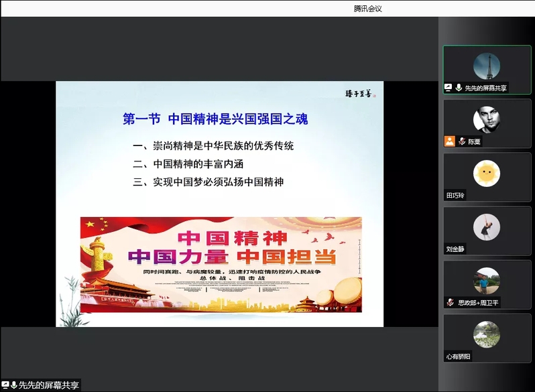Select 思政部+周卫平's avatar photo
The height and width of the screenshot is (392, 535).
click(486, 281)
